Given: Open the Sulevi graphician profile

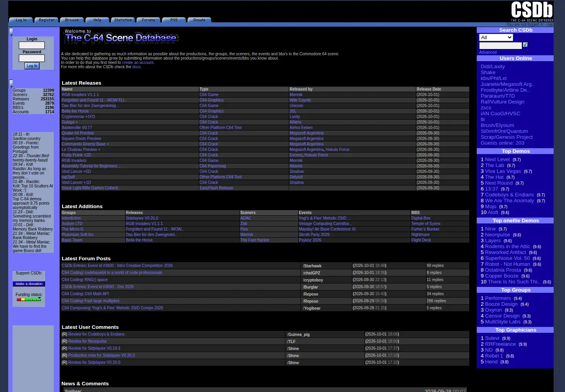Looking at the screenshot, I should [x=492, y=338].
